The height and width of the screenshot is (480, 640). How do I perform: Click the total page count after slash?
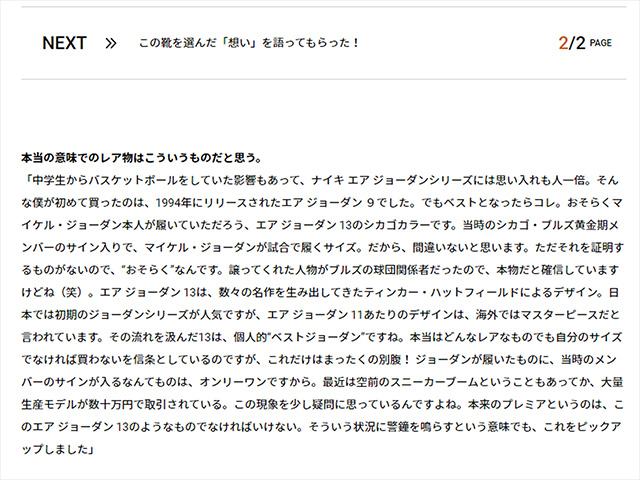point(580,43)
